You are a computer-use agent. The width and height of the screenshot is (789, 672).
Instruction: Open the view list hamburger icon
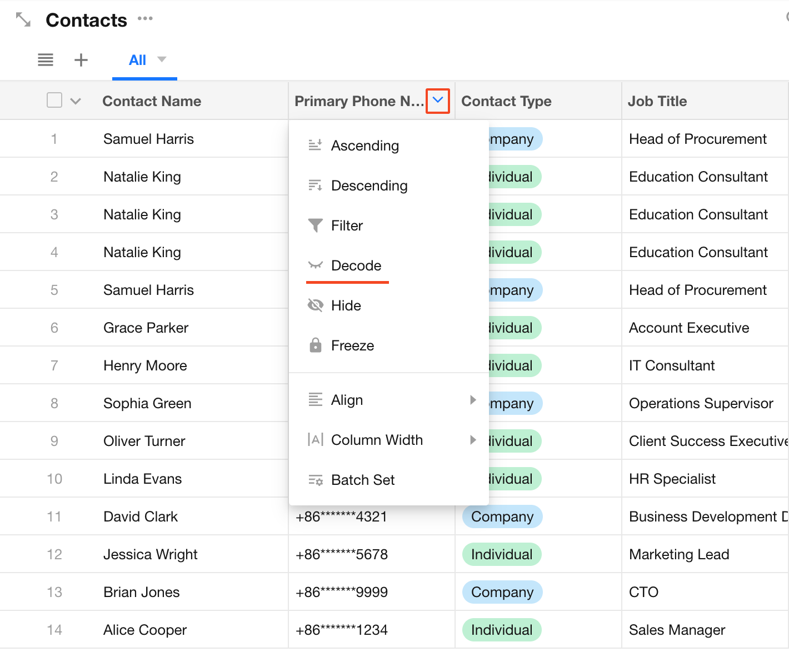click(46, 60)
